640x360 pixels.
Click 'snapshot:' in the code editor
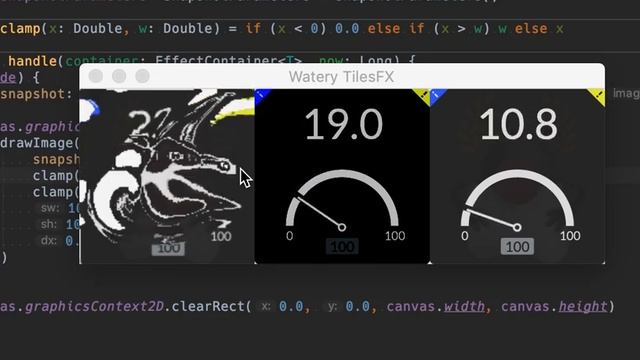(36, 94)
